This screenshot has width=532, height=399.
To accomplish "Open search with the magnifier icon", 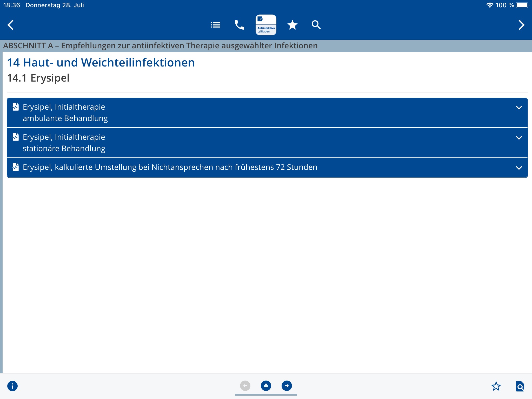I will tap(316, 25).
